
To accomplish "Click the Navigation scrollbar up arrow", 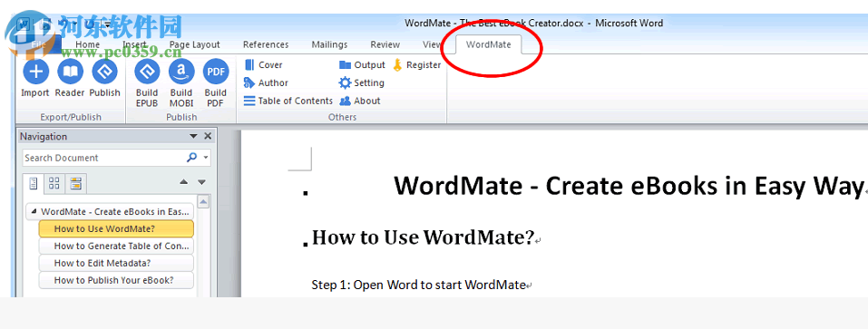I will (203, 202).
